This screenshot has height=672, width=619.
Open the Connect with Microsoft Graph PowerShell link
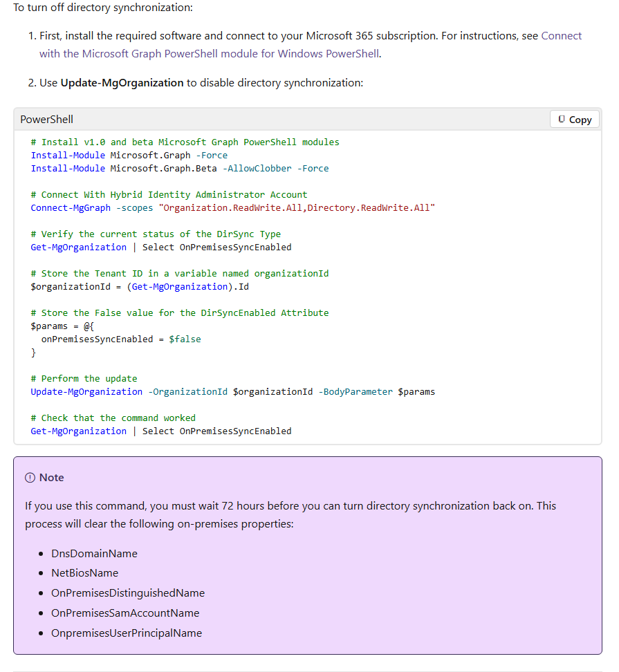[x=311, y=44]
